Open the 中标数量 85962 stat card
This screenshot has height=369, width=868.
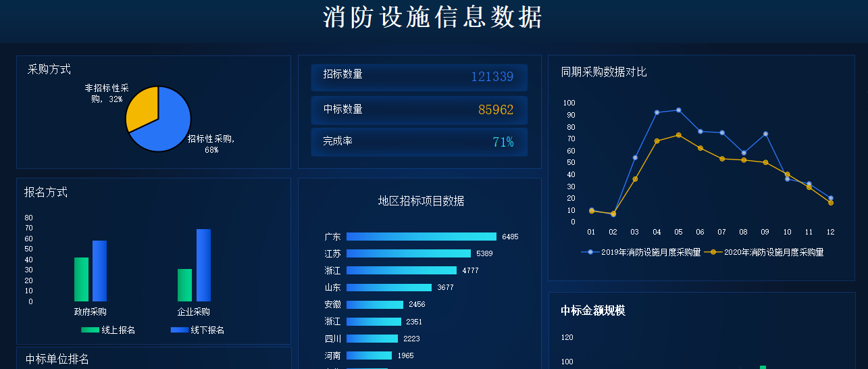[419, 109]
